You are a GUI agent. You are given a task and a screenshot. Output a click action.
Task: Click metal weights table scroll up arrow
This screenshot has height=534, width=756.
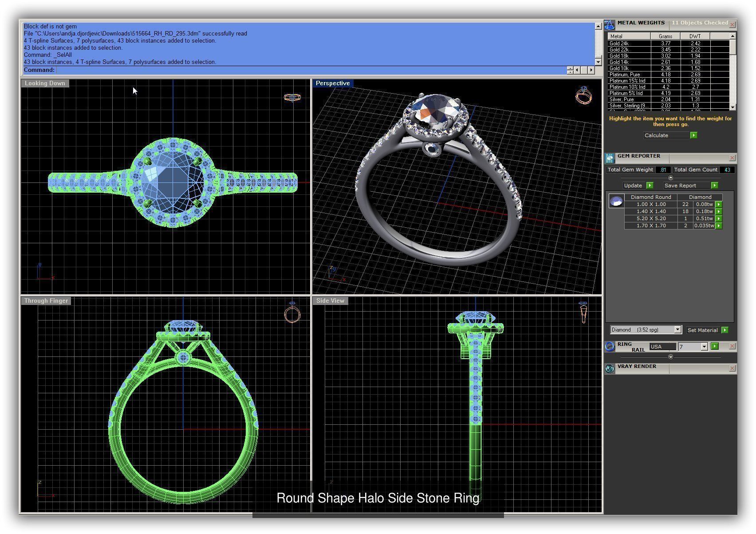click(x=732, y=36)
